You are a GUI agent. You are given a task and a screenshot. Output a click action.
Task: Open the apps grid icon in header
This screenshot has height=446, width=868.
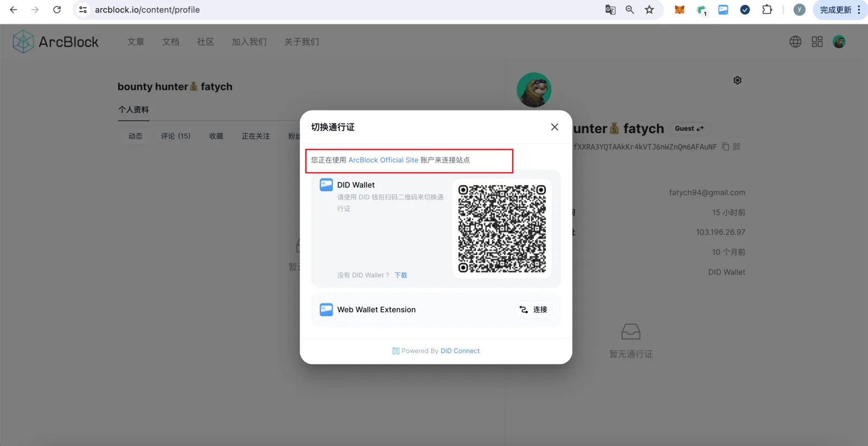click(x=817, y=42)
